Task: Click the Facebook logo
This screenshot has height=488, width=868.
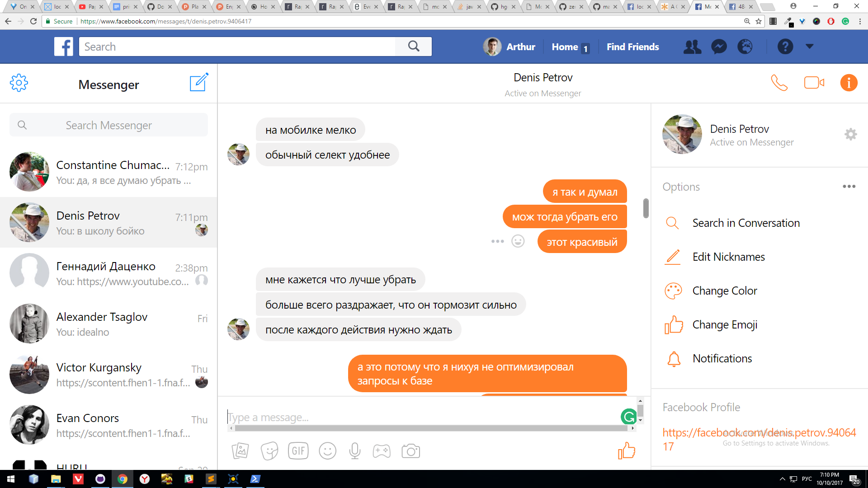Action: click(64, 47)
